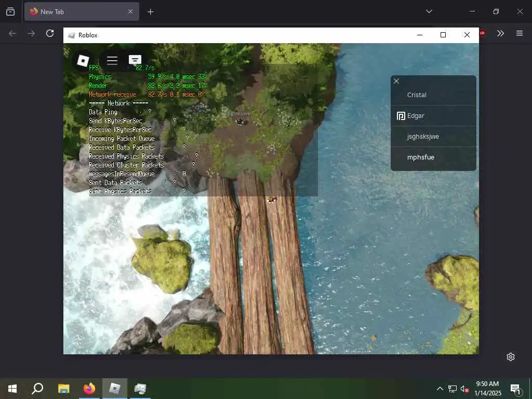Expand the list all tabs dropdown

[429, 11]
